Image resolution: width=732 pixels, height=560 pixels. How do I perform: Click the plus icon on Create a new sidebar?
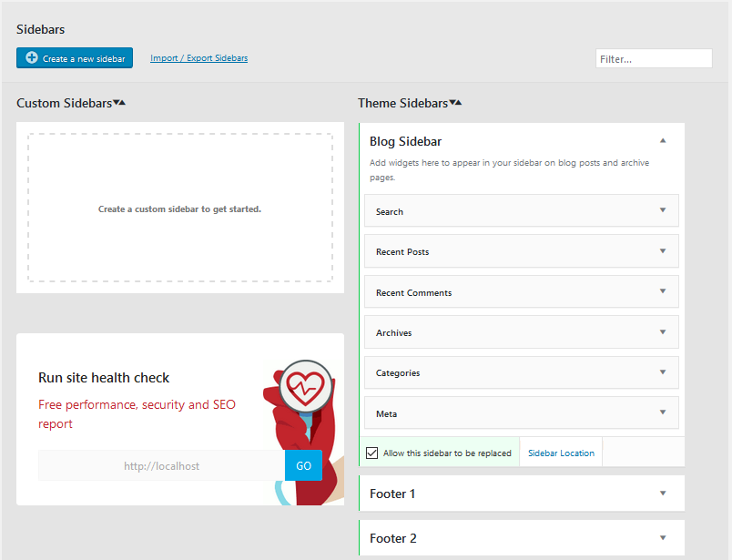click(32, 58)
